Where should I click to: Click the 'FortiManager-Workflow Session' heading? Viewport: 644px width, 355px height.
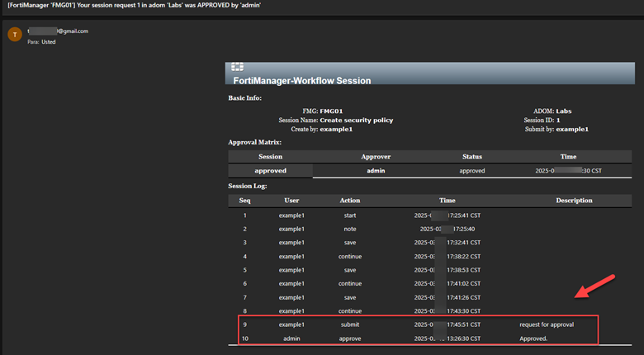tap(302, 81)
